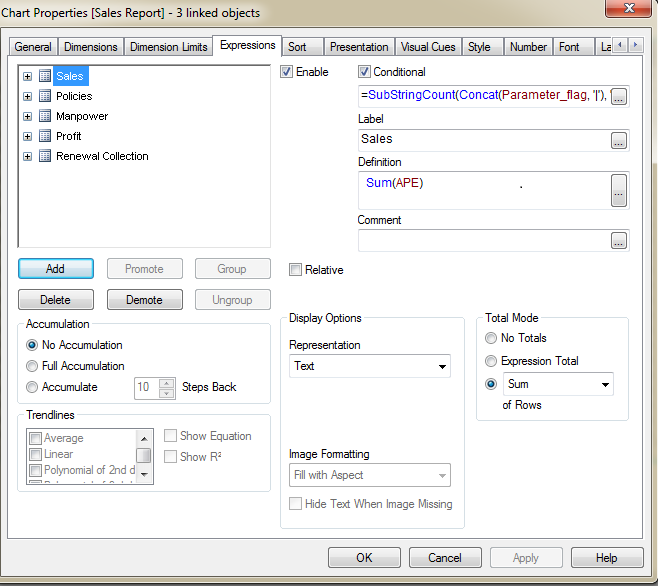The image size is (658, 586).
Task: Switch to the Presentation tab
Action: point(359,47)
